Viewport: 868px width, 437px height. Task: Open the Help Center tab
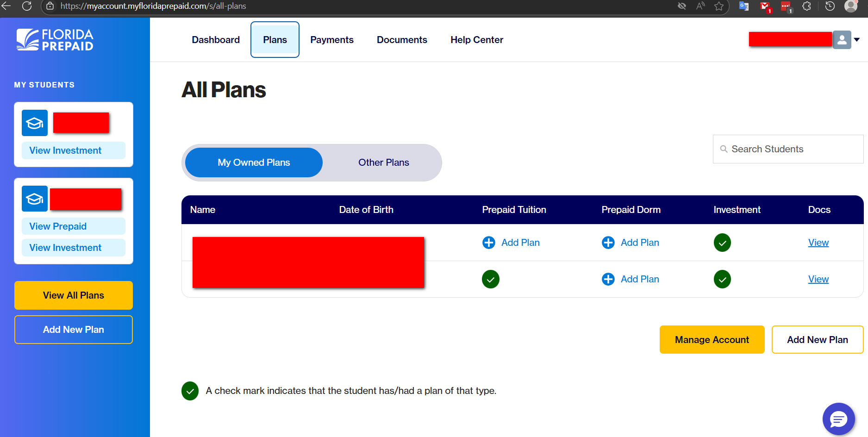[x=477, y=40]
